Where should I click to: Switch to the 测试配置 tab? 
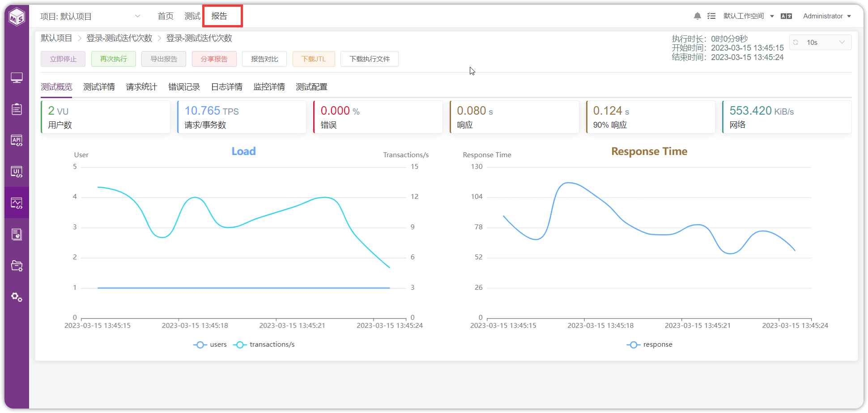point(311,87)
